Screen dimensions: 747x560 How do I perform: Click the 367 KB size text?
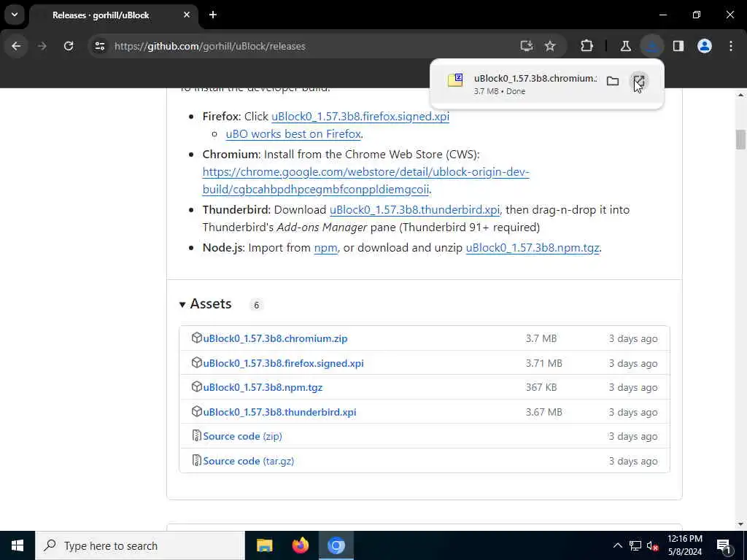coord(541,388)
